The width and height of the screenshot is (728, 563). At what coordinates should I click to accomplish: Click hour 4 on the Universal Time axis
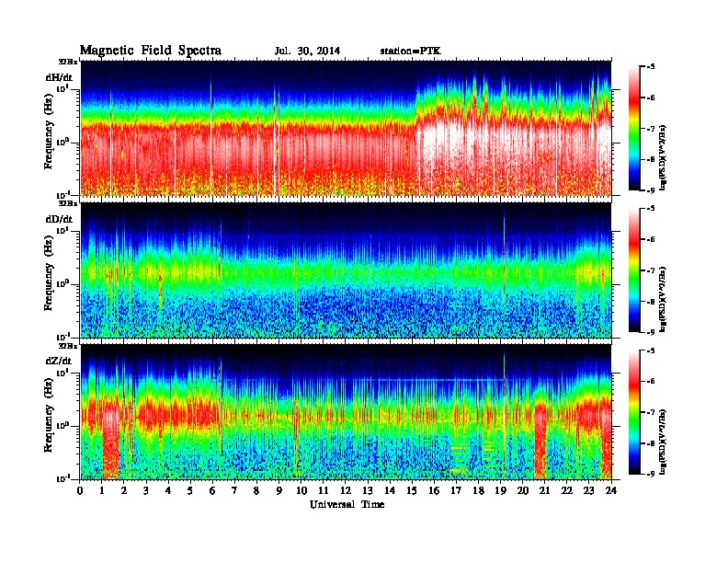pyautogui.click(x=168, y=491)
